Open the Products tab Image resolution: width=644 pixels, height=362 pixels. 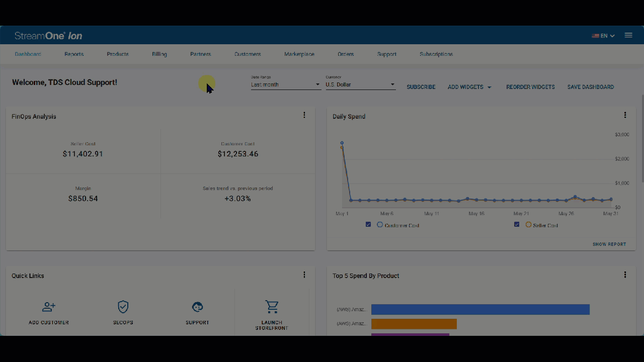(118, 54)
